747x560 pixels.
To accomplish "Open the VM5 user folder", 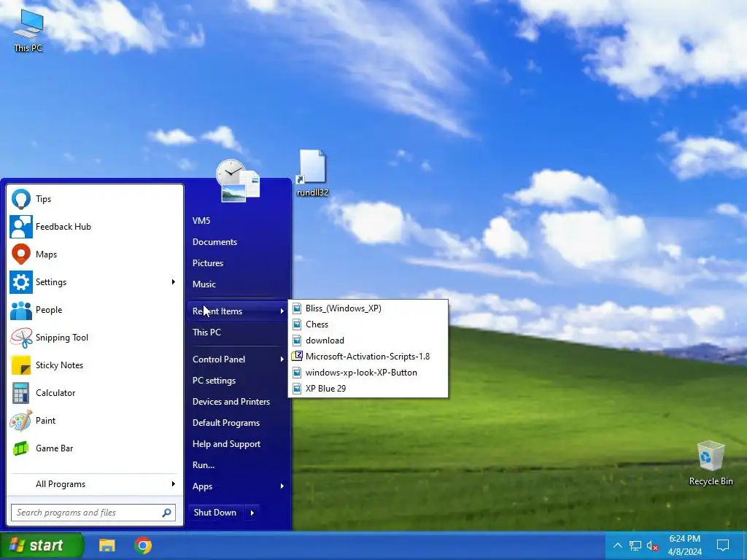I will coord(237,221).
